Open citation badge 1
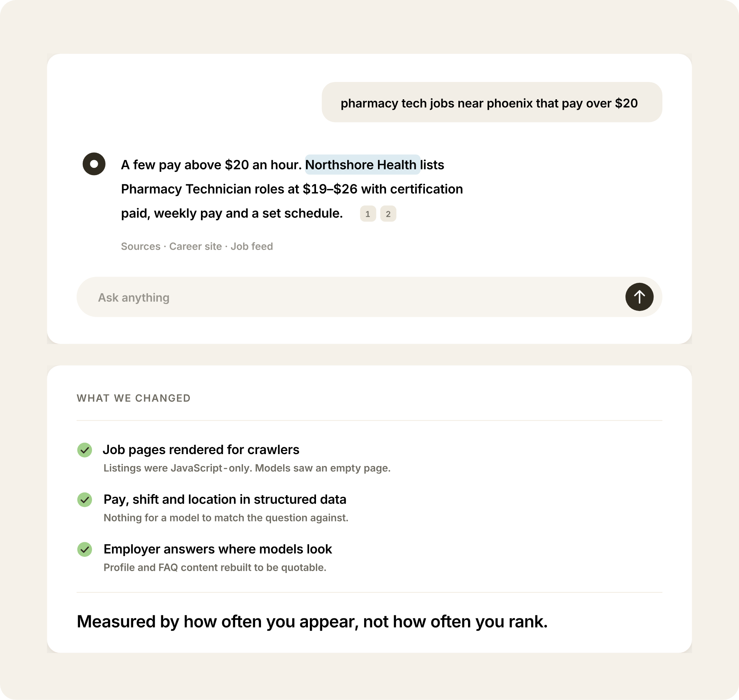Screen dimensions: 739x700 [368, 214]
